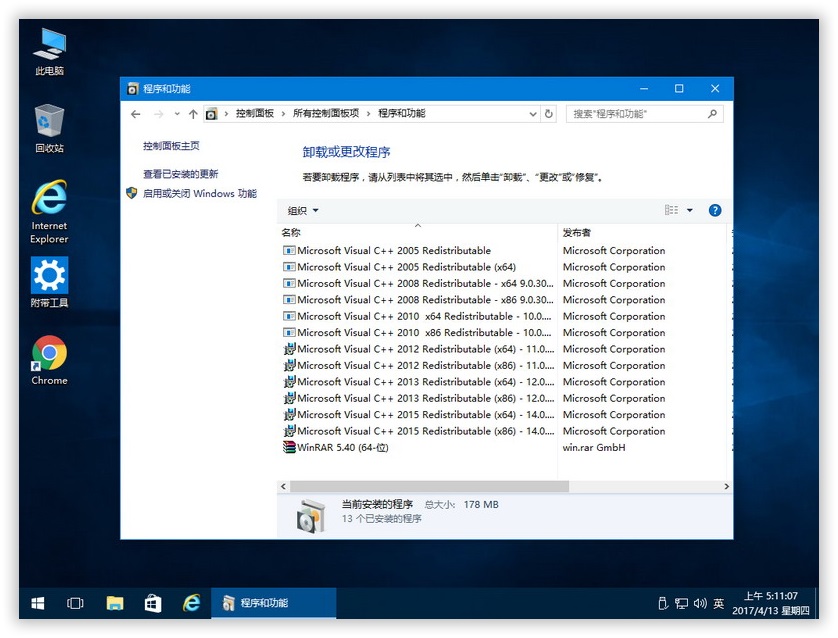Open the Store icon on the taskbar

[153, 603]
